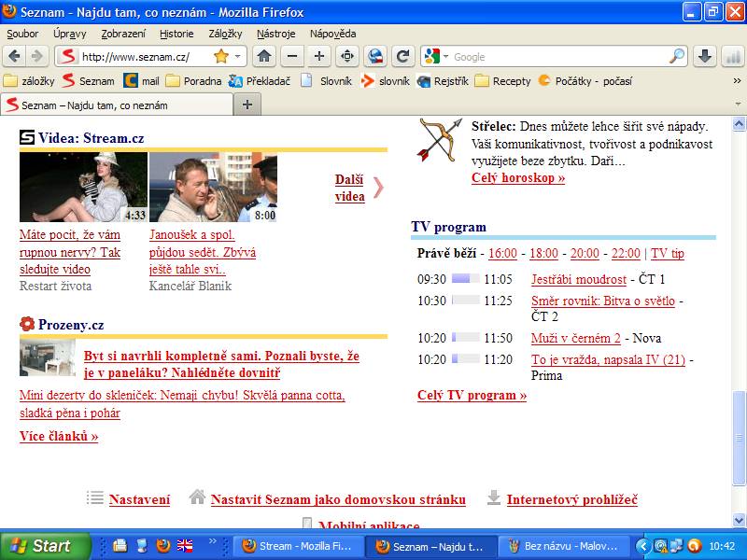Open the Prozeny.cz apartment article thumbnail
747x560 pixels.
pos(48,357)
